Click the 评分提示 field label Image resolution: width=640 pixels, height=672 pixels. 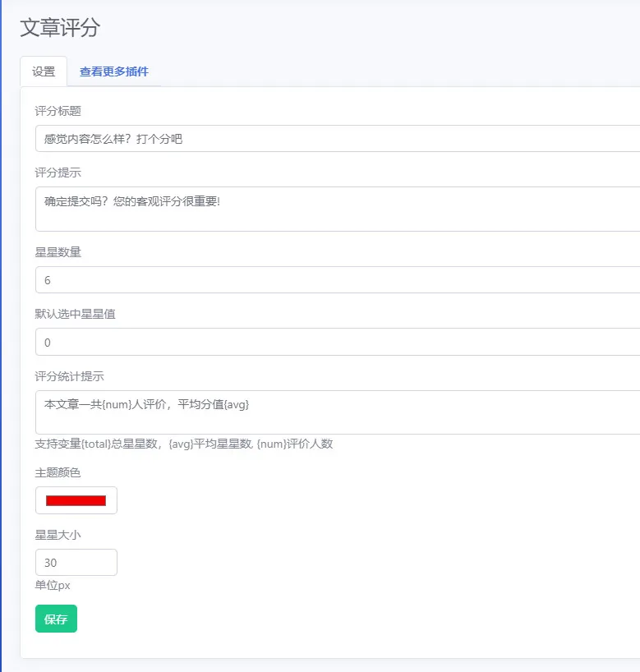[x=58, y=173]
